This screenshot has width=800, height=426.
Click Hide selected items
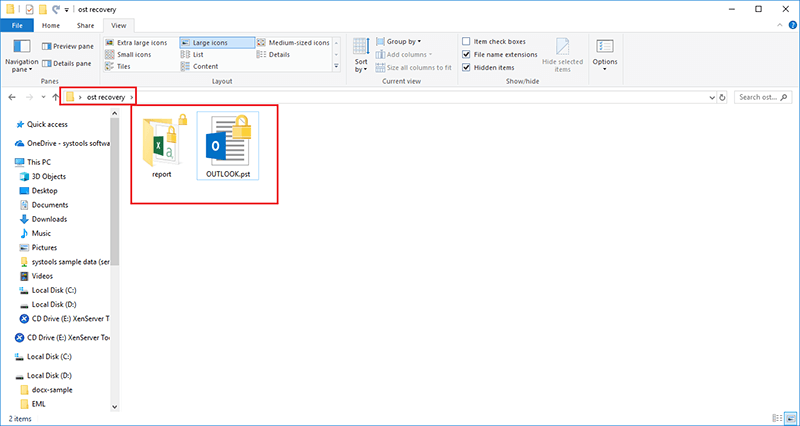point(562,55)
